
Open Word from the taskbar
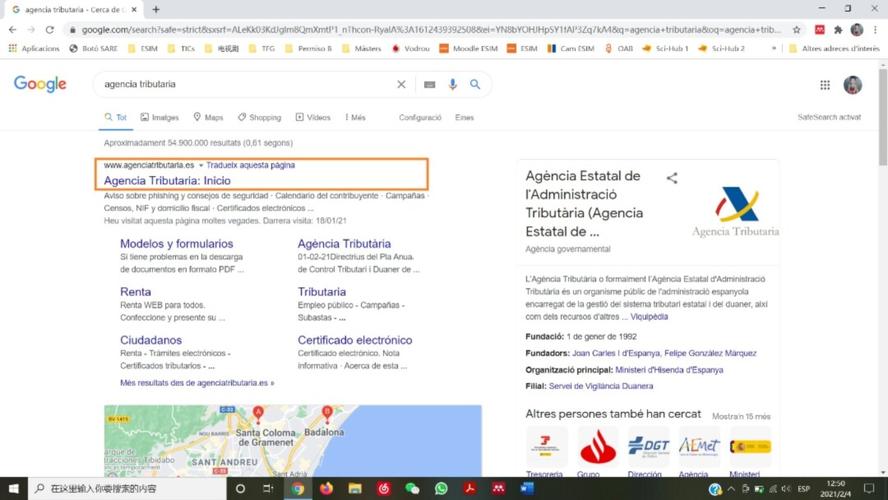coord(527,488)
